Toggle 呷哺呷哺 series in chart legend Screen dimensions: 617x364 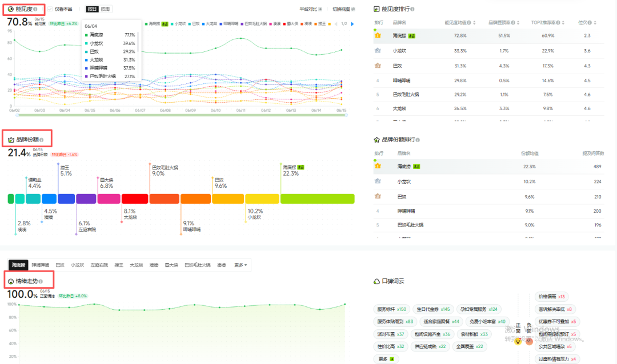coord(229,24)
